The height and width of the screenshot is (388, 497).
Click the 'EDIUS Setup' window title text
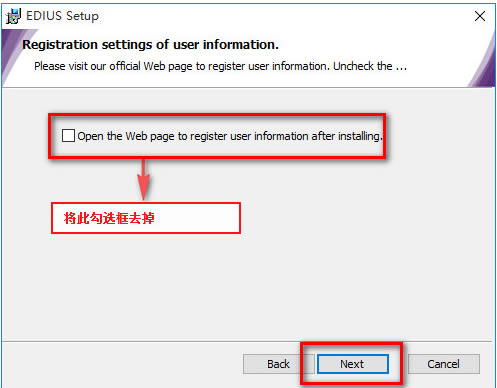[62, 16]
